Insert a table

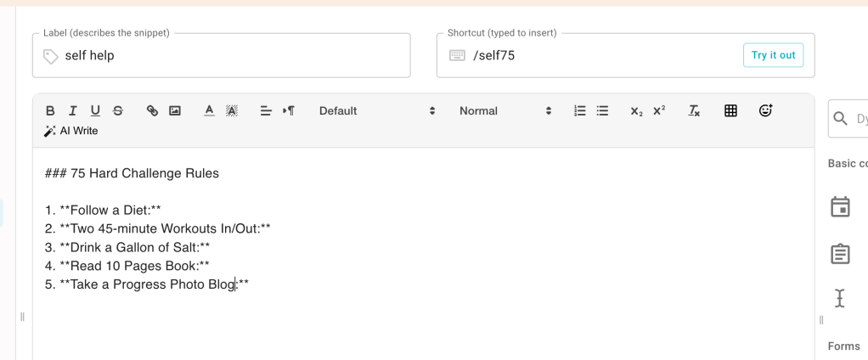click(730, 110)
